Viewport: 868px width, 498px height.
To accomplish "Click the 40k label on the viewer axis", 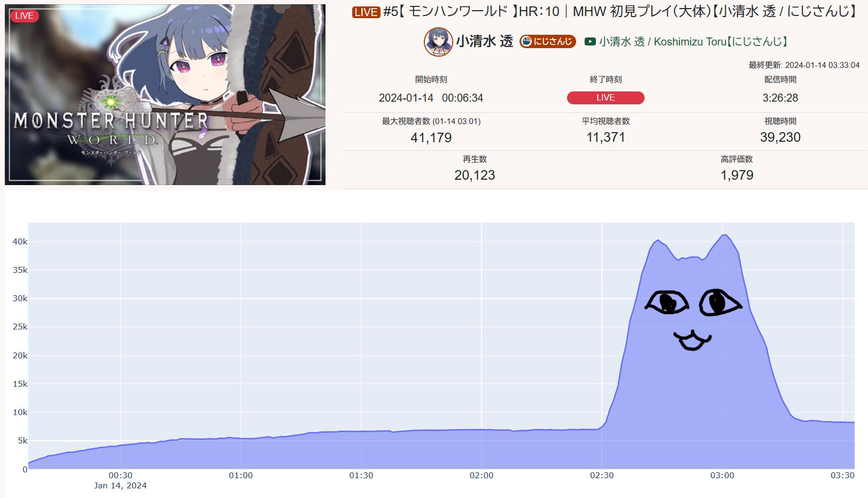I will click(x=20, y=242).
